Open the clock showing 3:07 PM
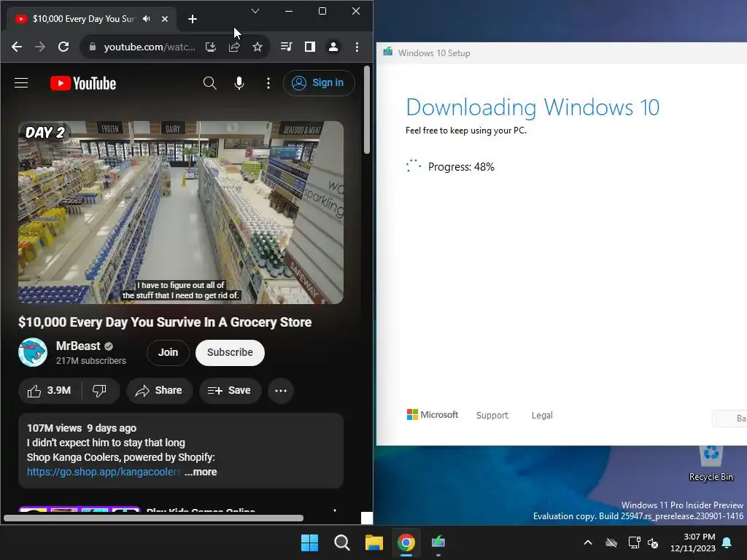Screen dimensions: 747x560 click(693, 542)
